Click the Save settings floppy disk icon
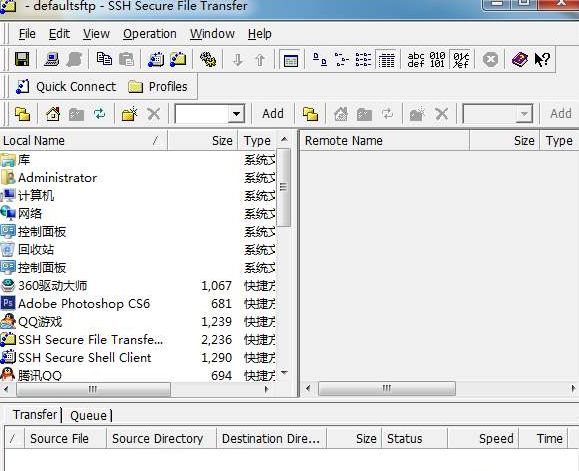This screenshot has height=471, width=579. pos(22,59)
